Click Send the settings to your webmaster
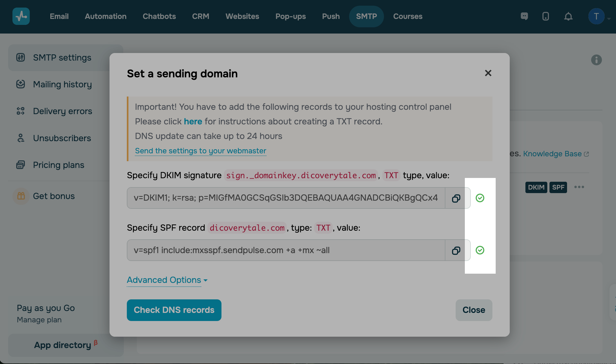This screenshot has width=616, height=364. (x=200, y=151)
